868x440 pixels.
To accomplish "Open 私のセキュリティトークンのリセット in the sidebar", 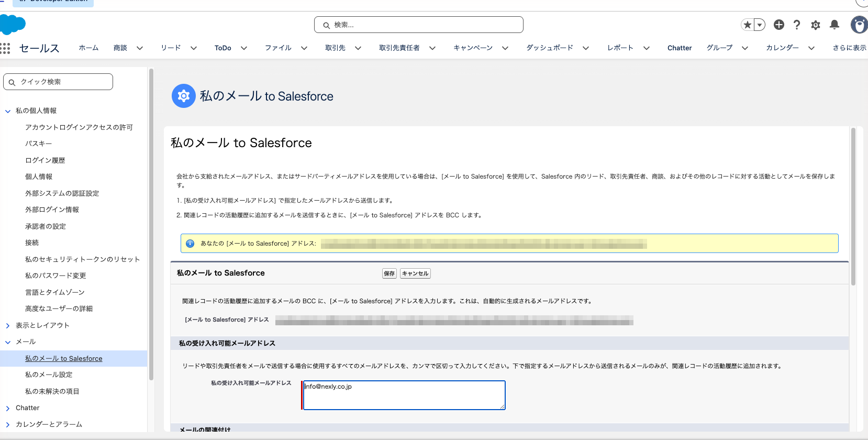I will tap(83, 259).
